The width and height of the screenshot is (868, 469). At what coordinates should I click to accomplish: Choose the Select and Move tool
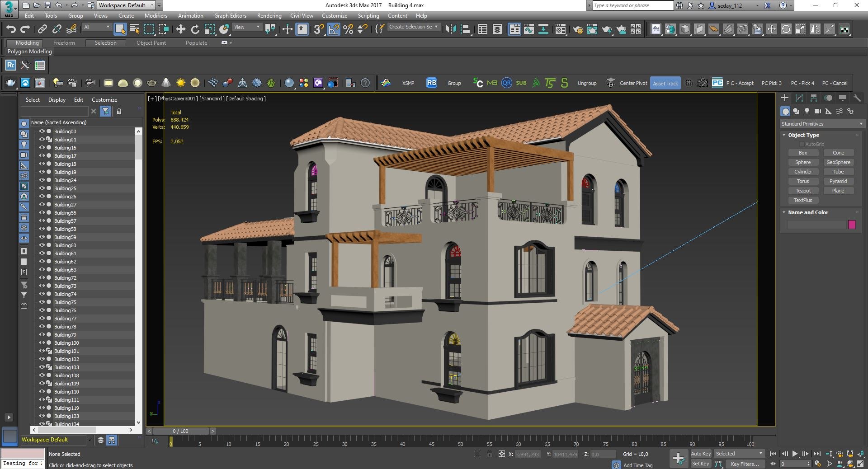180,29
